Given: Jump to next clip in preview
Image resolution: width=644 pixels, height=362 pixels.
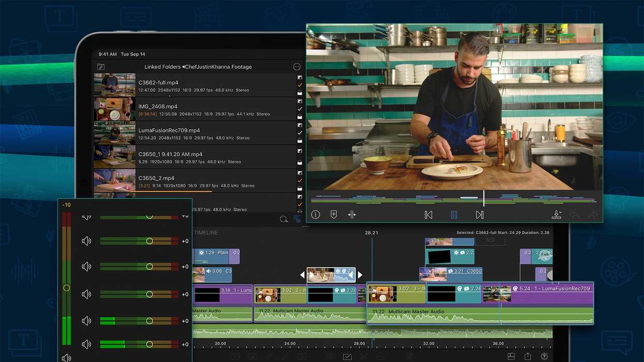Looking at the screenshot, I should point(480,215).
